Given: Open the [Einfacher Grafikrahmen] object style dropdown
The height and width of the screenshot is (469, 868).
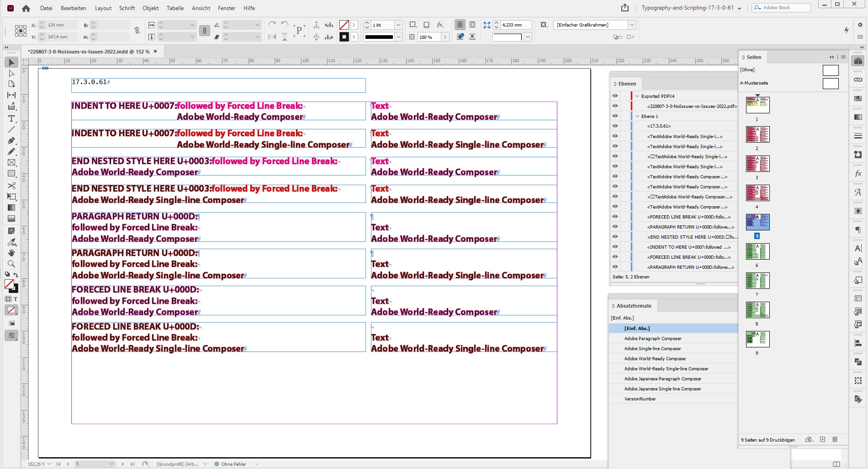Looking at the screenshot, I should pyautogui.click(x=632, y=25).
